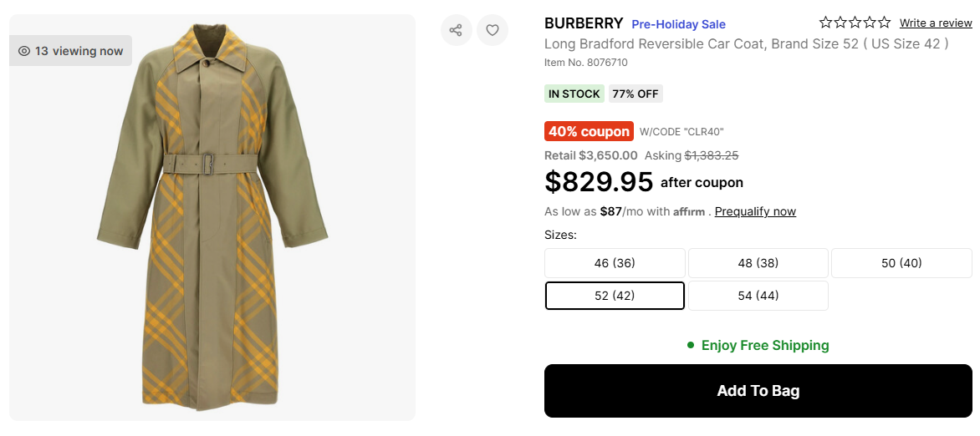Select size 48 (38)

(758, 263)
